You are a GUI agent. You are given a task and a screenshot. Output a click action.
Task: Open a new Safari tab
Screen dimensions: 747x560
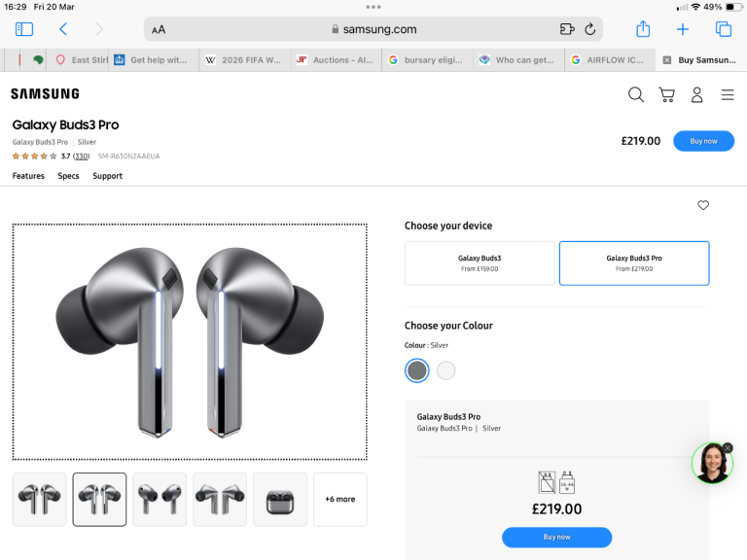point(683,29)
